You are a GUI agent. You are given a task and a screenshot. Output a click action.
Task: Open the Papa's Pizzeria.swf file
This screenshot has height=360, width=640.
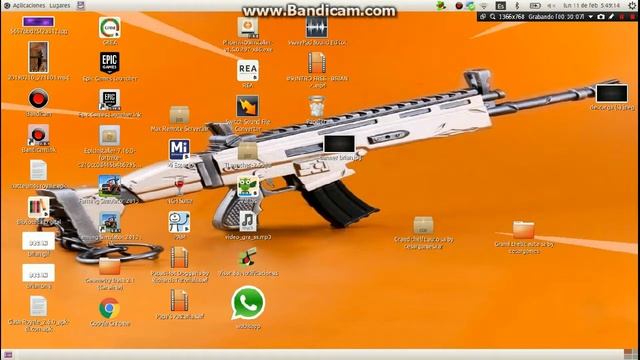[179, 300]
